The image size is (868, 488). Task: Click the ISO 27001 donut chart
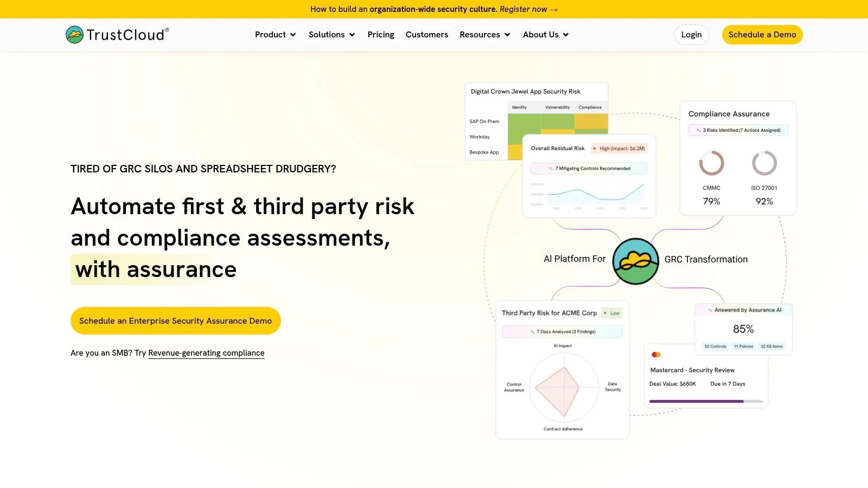[764, 163]
